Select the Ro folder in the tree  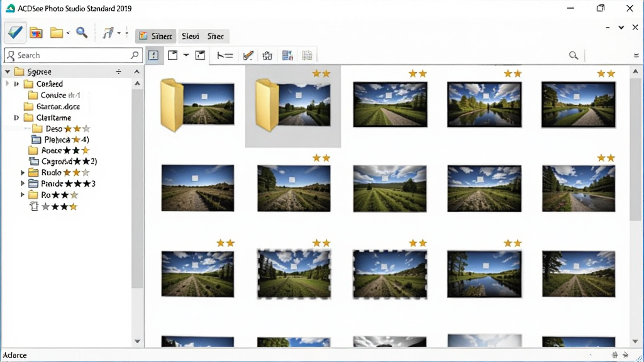(53, 195)
